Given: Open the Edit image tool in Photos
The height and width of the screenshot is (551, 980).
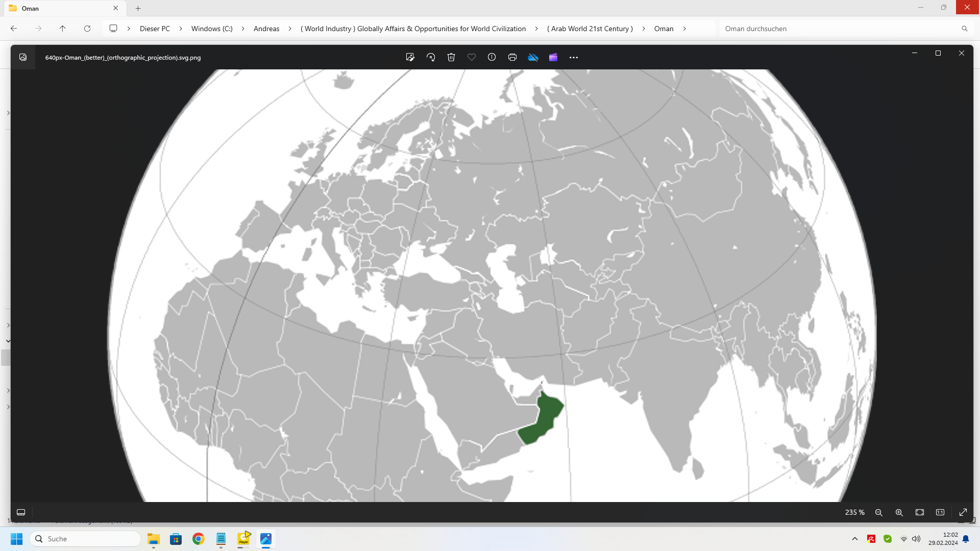Looking at the screenshot, I should pyautogui.click(x=410, y=57).
